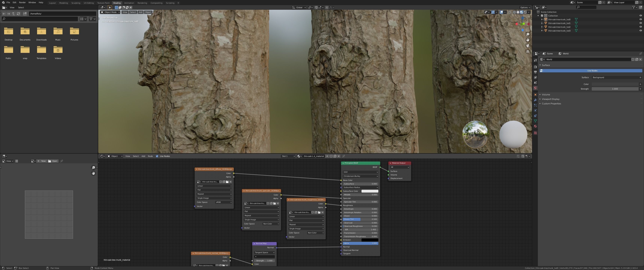Open the viewport Options dropdown

click(x=525, y=7)
